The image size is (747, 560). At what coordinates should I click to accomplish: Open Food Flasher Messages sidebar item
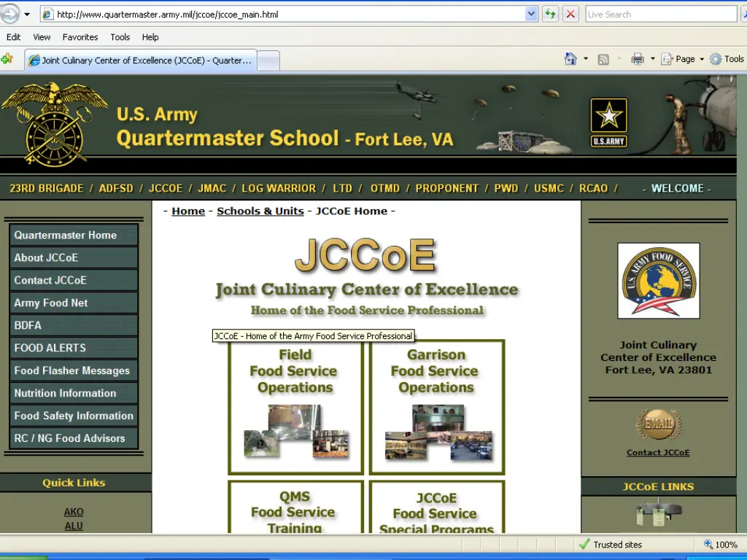pos(74,370)
